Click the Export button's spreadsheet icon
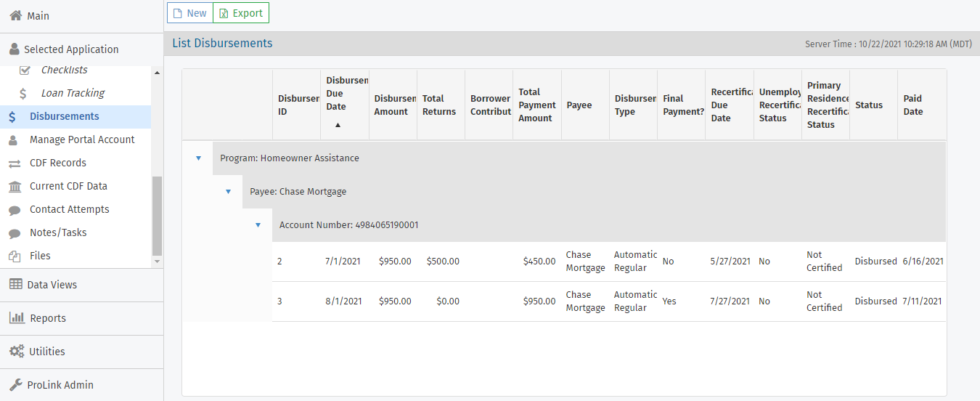The width and height of the screenshot is (980, 401). pyautogui.click(x=224, y=13)
